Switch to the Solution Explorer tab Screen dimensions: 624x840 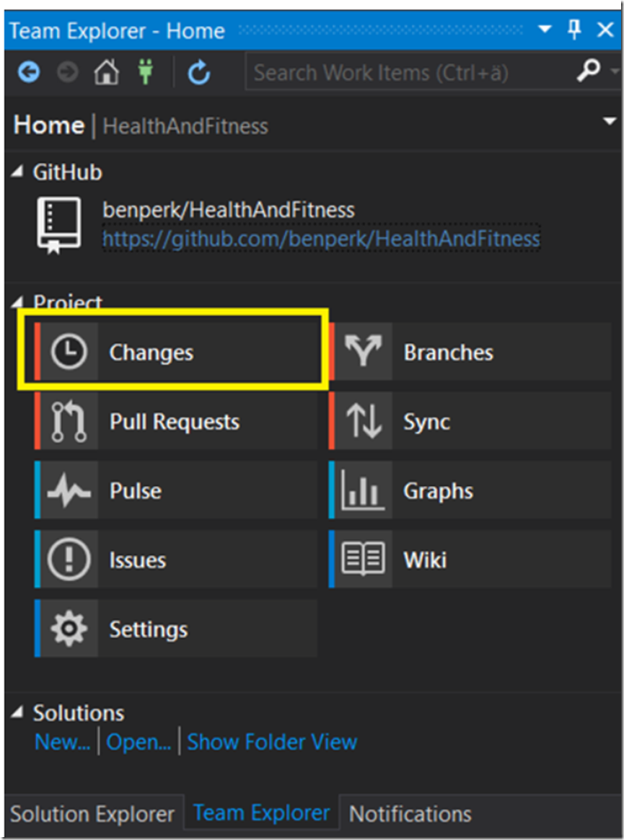92,814
